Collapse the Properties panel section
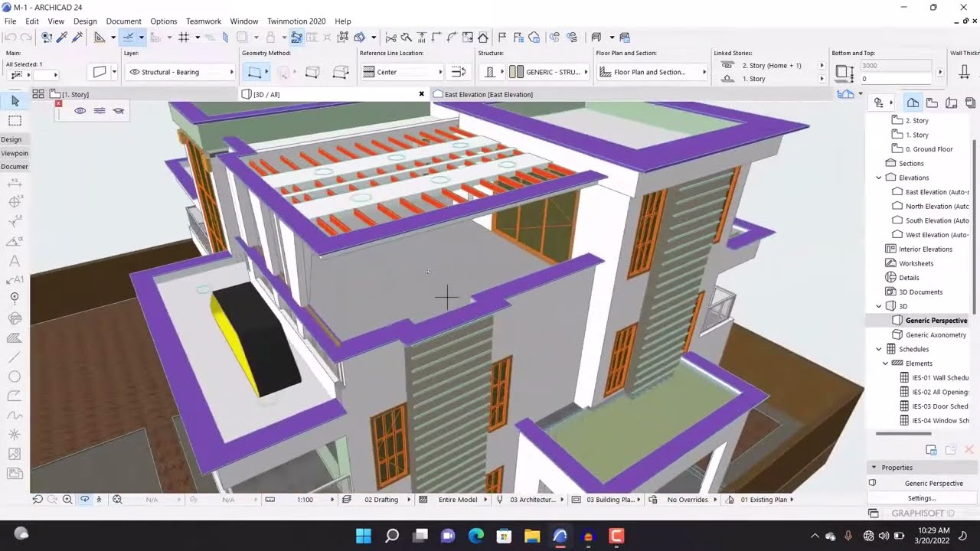 (x=874, y=468)
